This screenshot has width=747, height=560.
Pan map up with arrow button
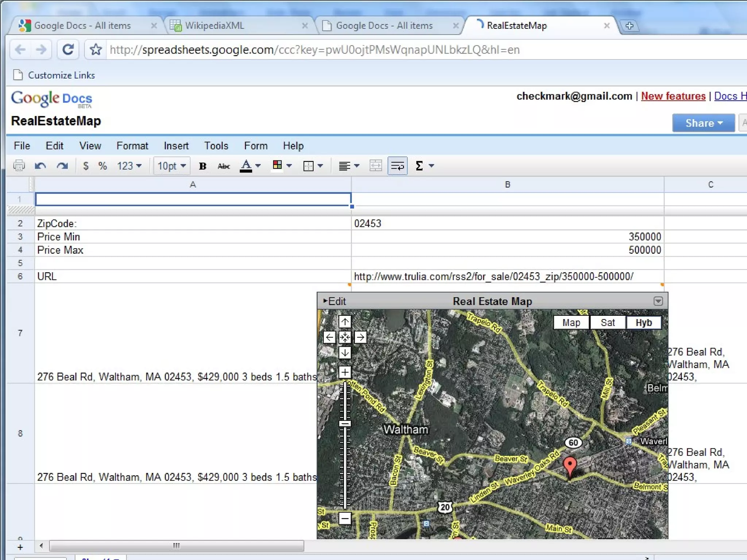pyautogui.click(x=345, y=322)
